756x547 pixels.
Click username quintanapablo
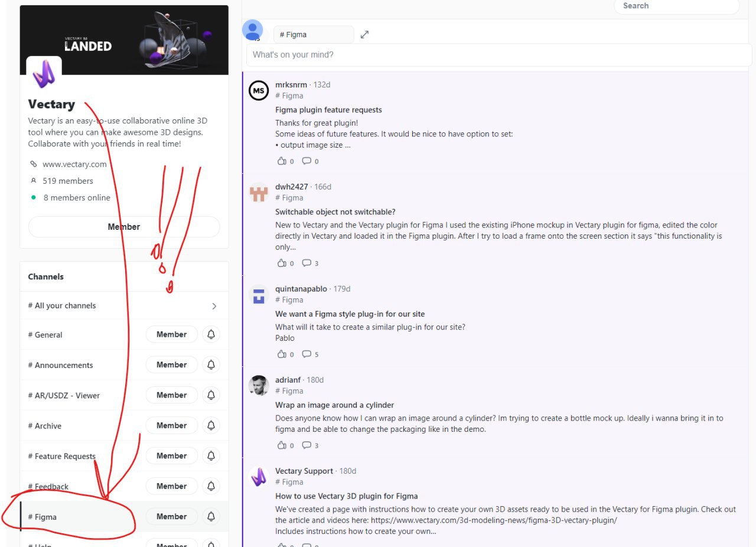coord(301,289)
